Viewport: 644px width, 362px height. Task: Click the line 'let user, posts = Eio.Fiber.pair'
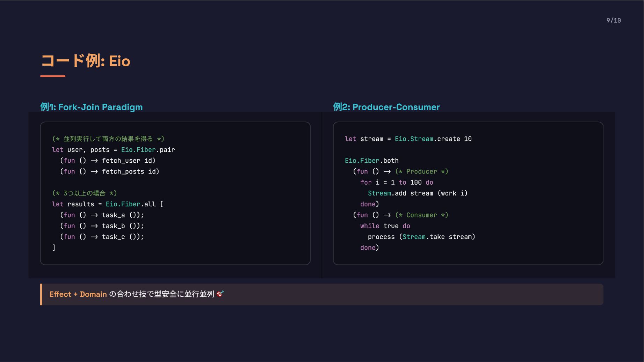tap(113, 150)
